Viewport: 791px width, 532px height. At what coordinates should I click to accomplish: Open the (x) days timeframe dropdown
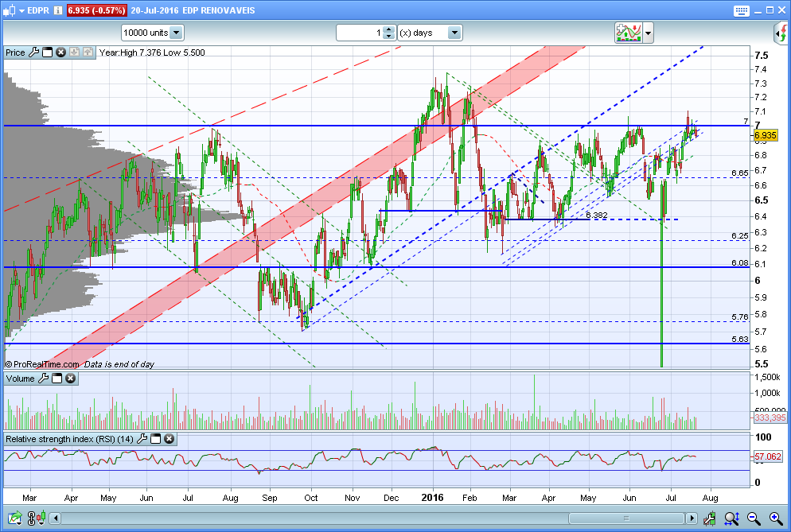tap(430, 33)
